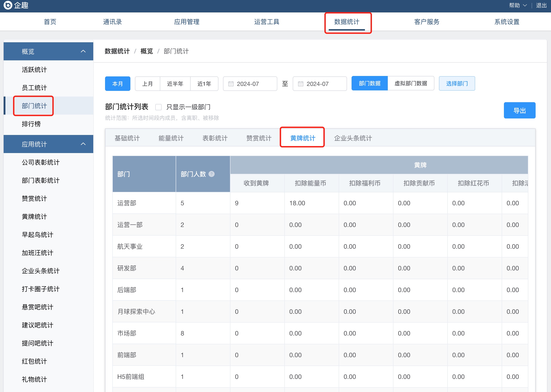Click the 概览 breadcrumb link
This screenshot has width=551, height=392.
pos(146,51)
